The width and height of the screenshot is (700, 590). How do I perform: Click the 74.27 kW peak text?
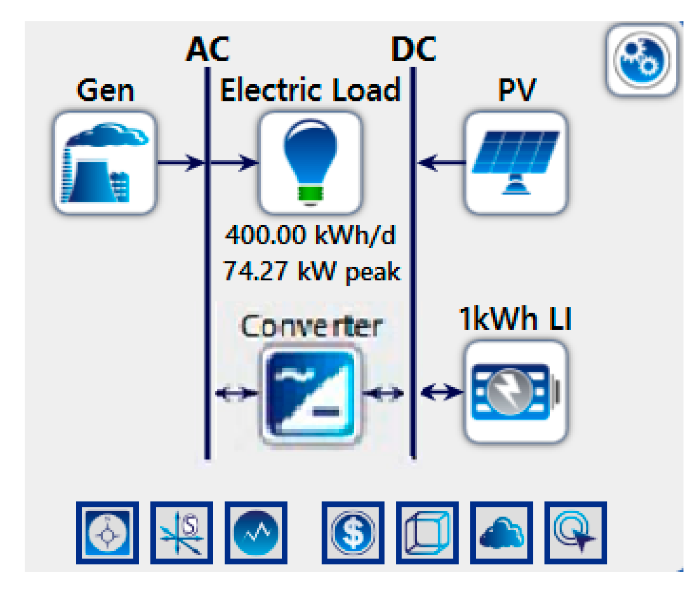click(x=312, y=270)
